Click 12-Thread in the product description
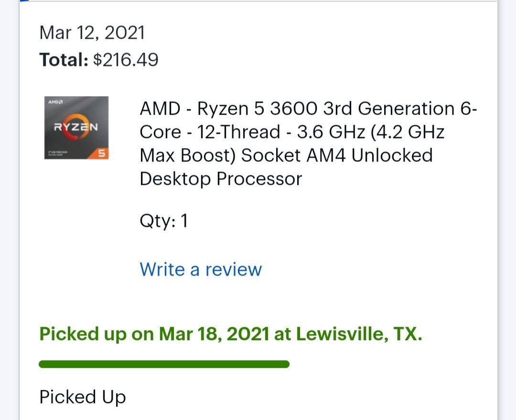 click(238, 132)
